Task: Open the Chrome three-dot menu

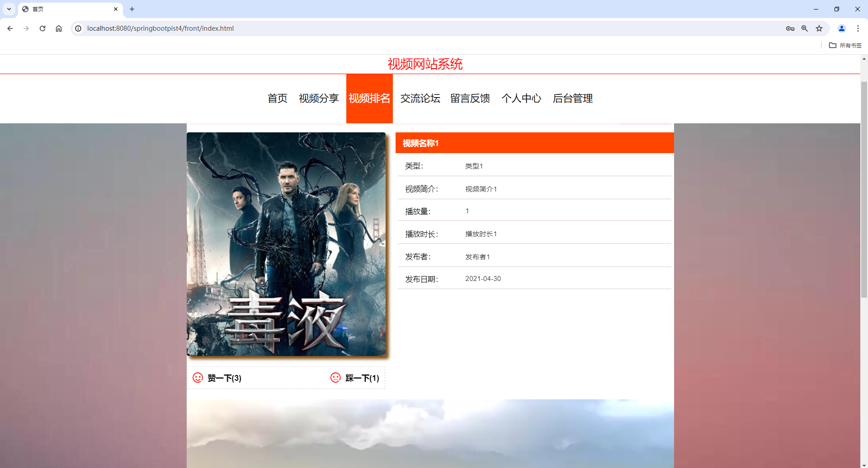Action: tap(858, 28)
